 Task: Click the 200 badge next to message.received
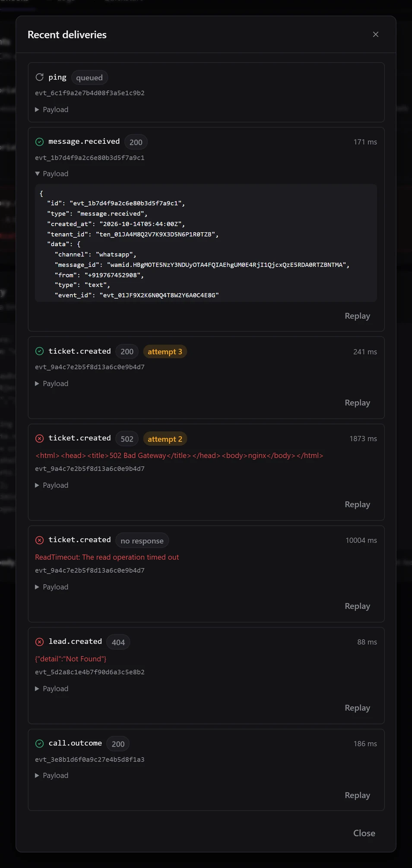(136, 142)
